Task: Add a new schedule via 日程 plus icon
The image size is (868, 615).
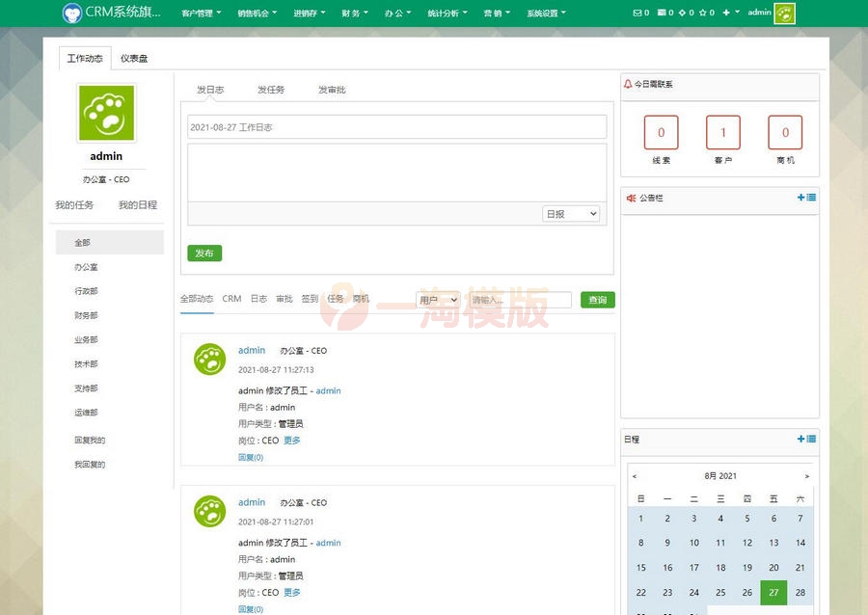Action: pyautogui.click(x=800, y=440)
